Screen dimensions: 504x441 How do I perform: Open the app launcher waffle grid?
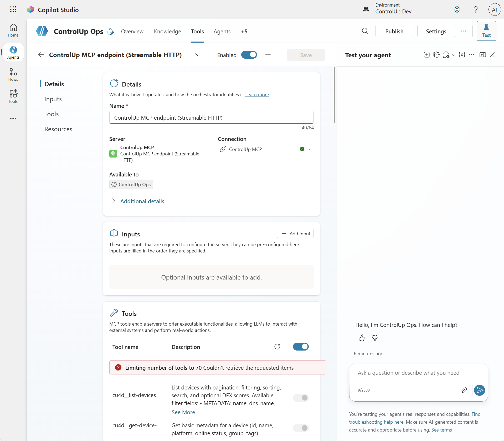13,9
